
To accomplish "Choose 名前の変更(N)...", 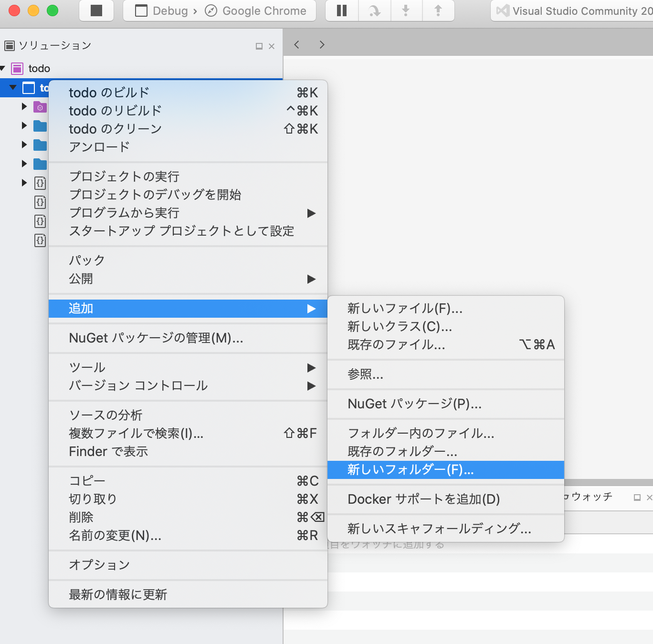I will pos(188,535).
